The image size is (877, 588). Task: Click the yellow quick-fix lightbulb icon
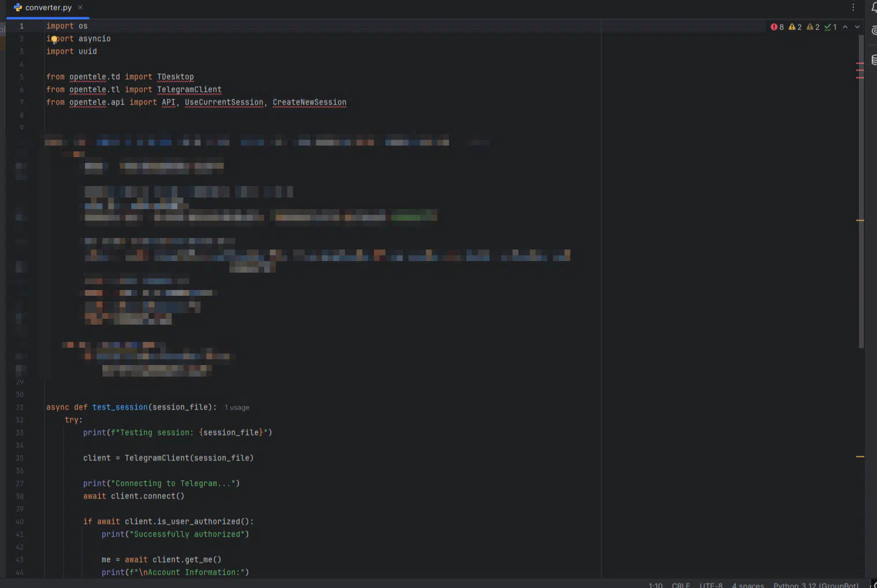pyautogui.click(x=54, y=39)
